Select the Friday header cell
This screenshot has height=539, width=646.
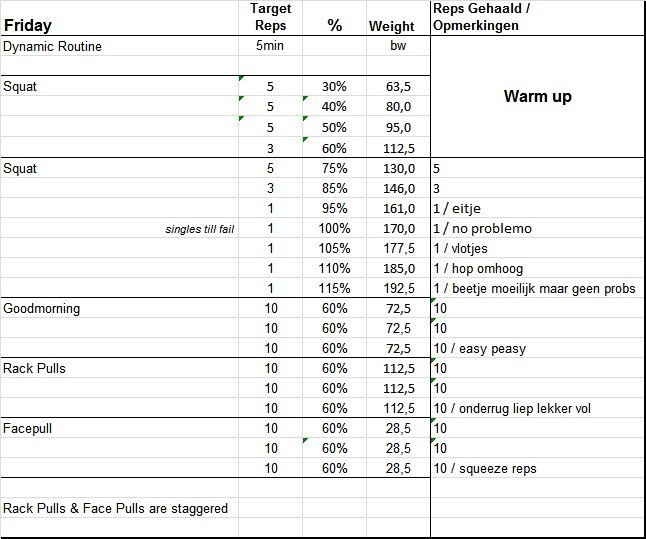point(28,25)
